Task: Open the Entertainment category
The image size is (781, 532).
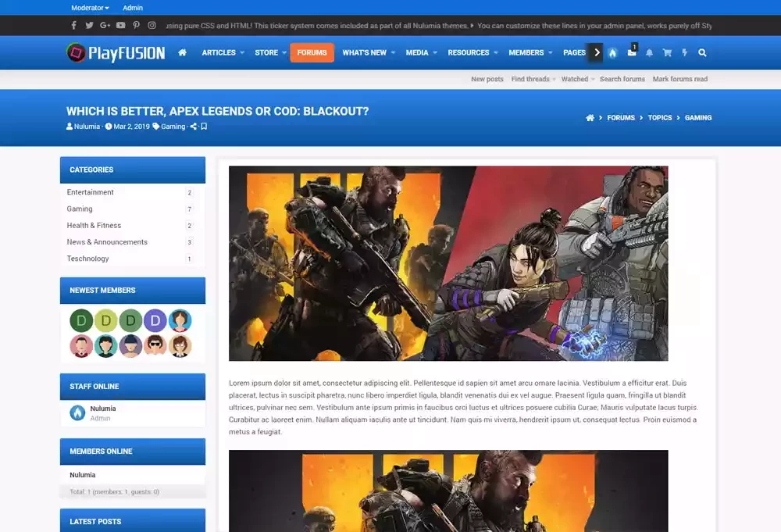Action: click(90, 192)
